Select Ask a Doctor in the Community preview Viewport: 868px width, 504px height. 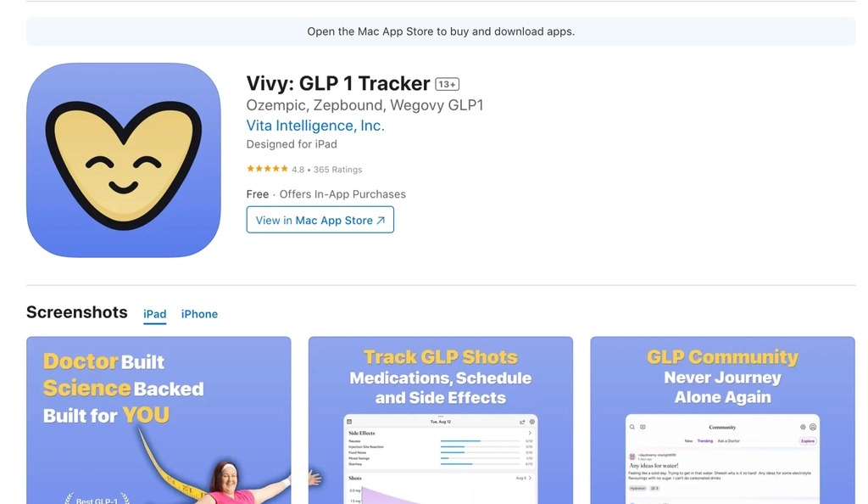click(728, 441)
